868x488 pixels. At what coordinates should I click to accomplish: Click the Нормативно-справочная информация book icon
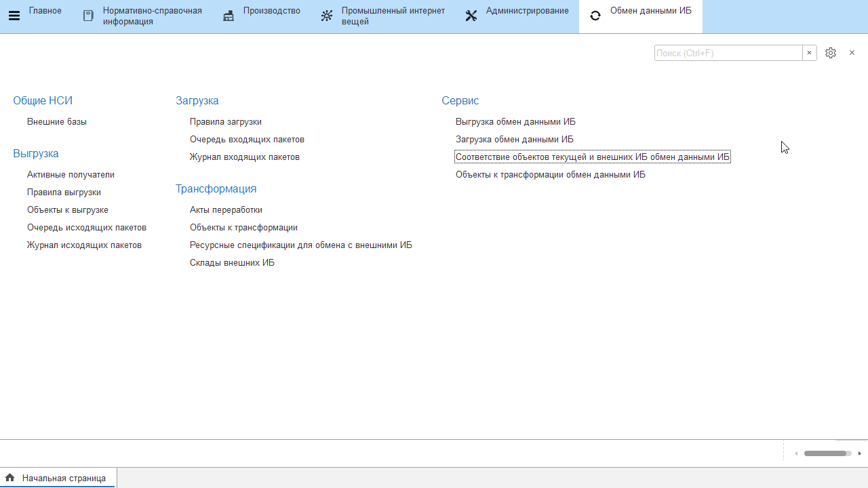(x=88, y=16)
